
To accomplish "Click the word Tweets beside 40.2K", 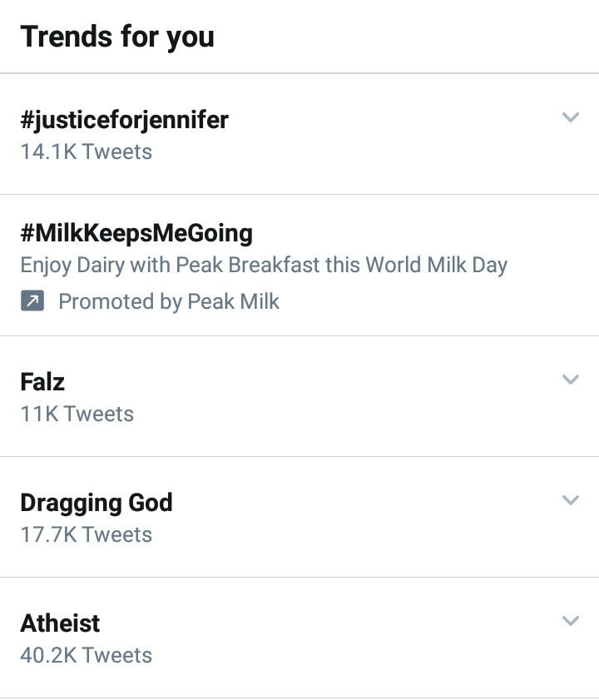I will click(117, 655).
